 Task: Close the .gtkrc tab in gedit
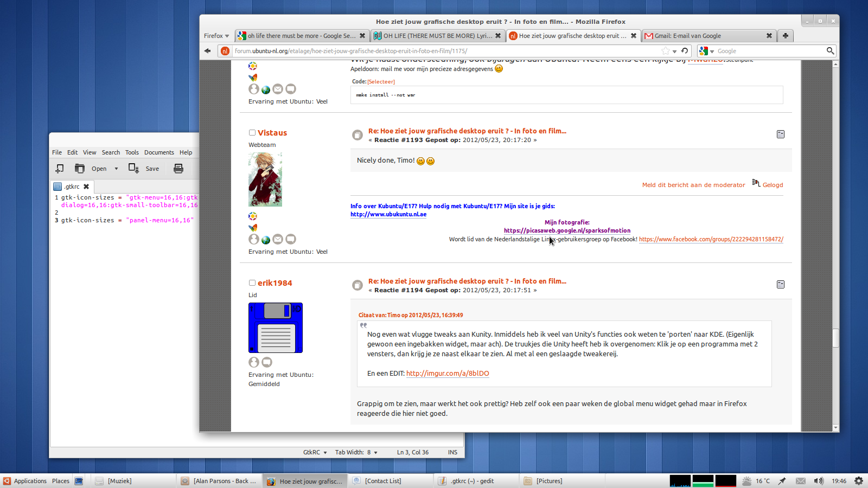tap(86, 187)
